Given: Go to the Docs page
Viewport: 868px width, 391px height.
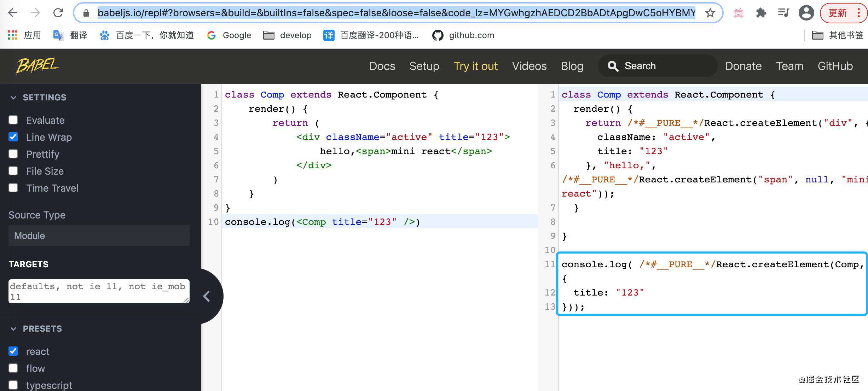Looking at the screenshot, I should [382, 66].
